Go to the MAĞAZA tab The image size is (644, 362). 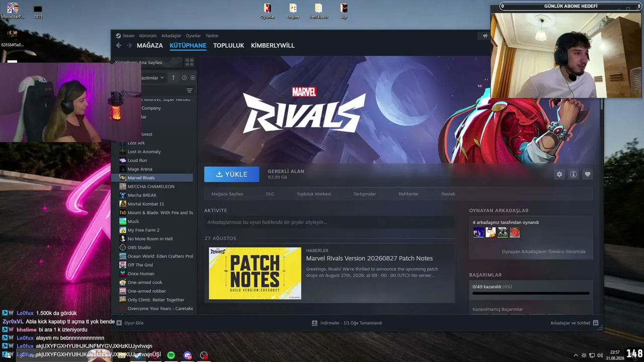click(x=150, y=45)
